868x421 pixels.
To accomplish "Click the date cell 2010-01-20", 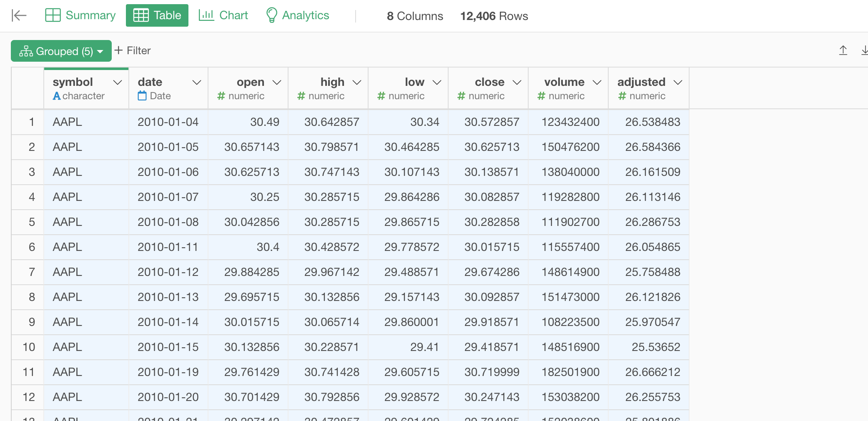I will point(168,397).
